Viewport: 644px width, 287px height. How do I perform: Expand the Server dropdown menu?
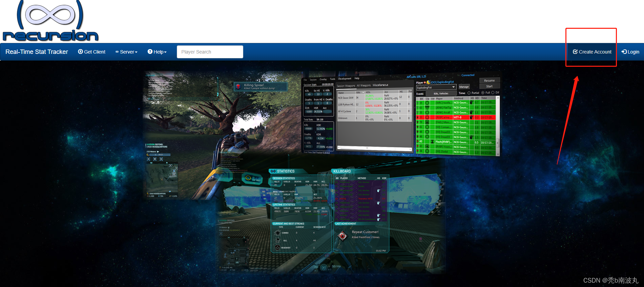pos(126,52)
